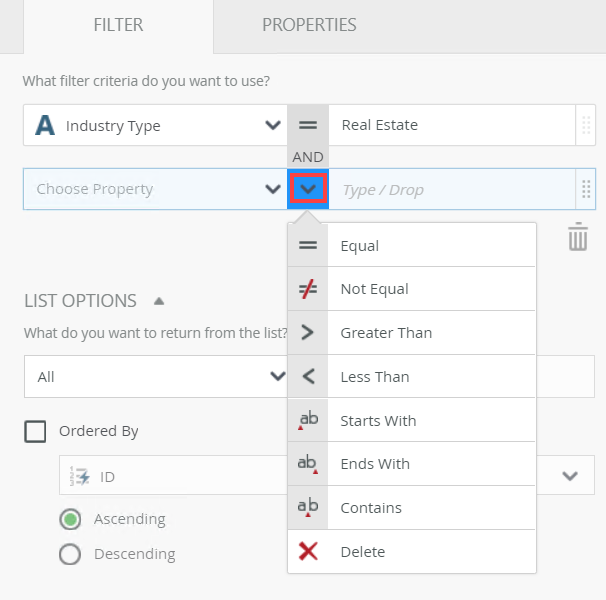
Task: Select the Ends With operator icon
Action: click(308, 464)
